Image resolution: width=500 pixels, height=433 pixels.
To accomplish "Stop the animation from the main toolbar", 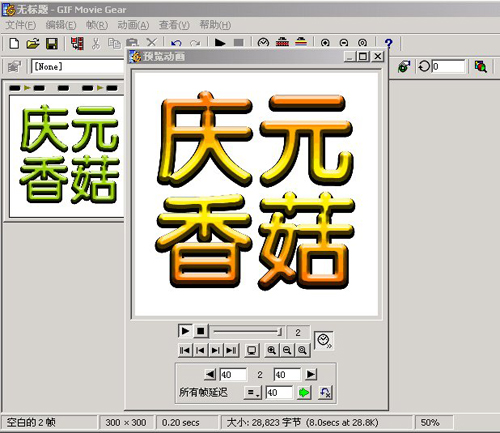I will pos(239,43).
